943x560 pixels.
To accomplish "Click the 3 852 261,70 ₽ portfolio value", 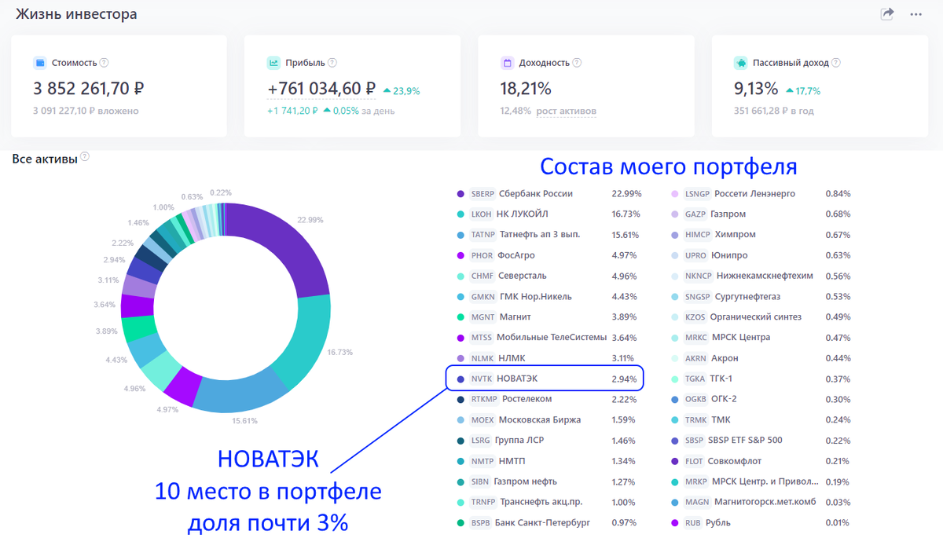I will point(88,90).
